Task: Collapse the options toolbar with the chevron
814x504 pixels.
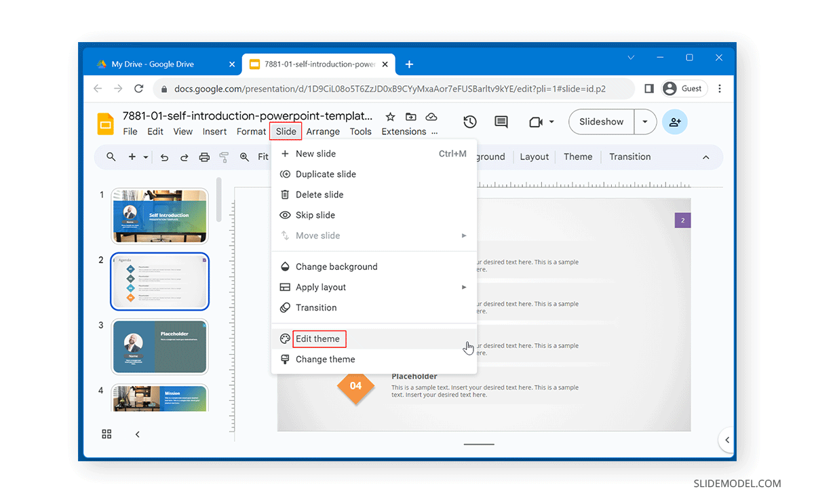Action: click(x=705, y=157)
